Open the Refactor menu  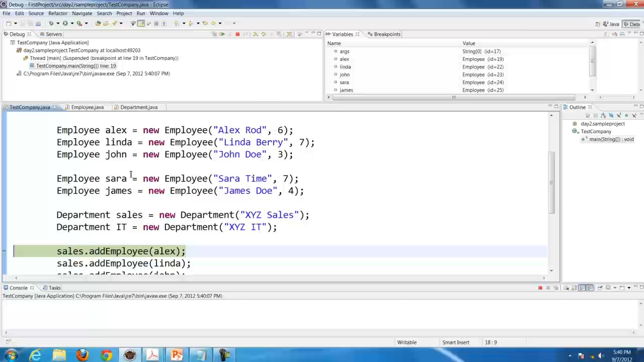[x=57, y=13]
